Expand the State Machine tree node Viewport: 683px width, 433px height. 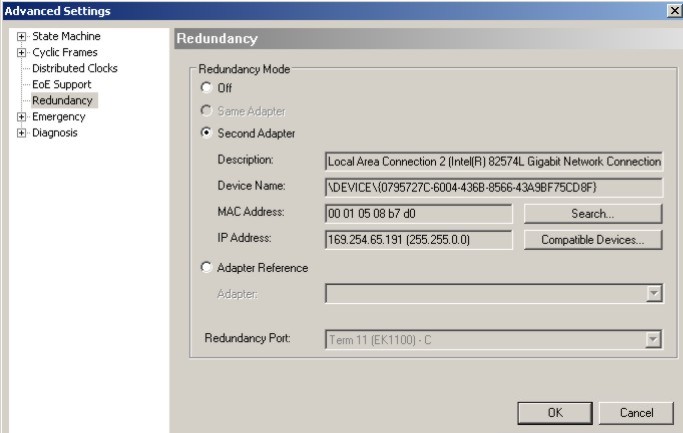[x=21, y=37]
